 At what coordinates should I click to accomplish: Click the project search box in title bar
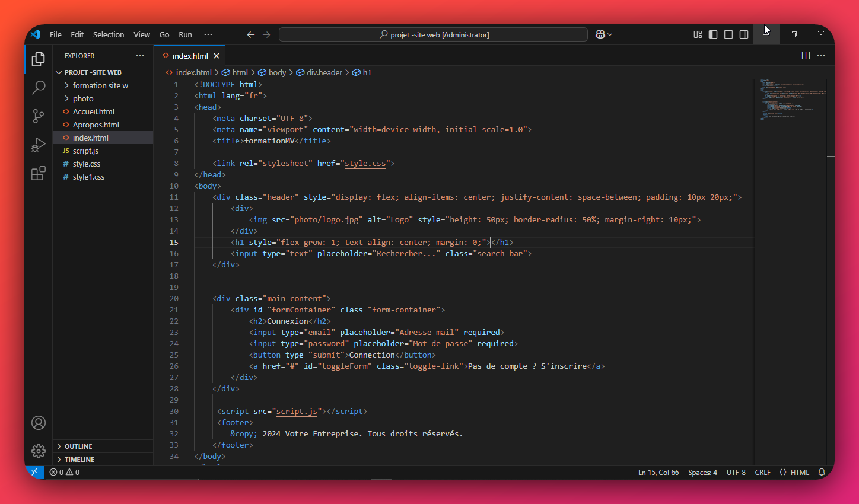pos(433,35)
